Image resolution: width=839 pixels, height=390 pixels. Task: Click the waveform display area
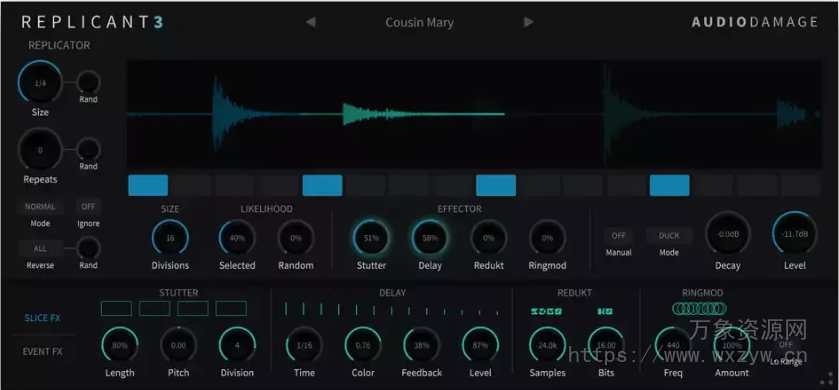[x=474, y=114]
